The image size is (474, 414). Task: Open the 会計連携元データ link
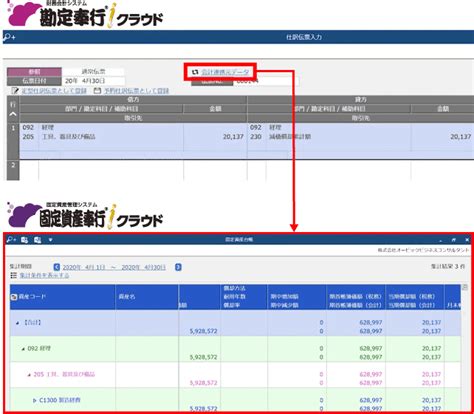pyautogui.click(x=225, y=72)
